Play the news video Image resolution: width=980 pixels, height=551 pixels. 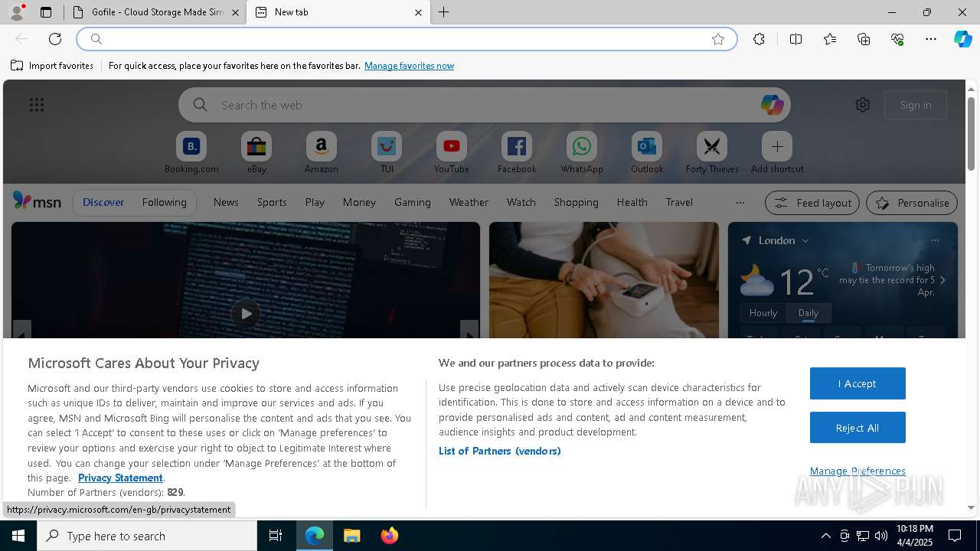pos(245,313)
